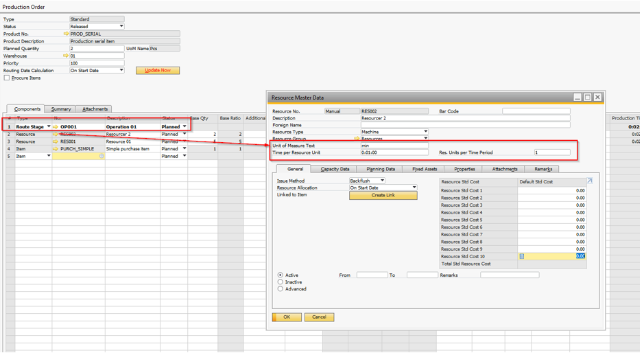The width and height of the screenshot is (644, 353).
Task: Open the Attachments tab in Resource Master Data
Action: click(x=505, y=169)
